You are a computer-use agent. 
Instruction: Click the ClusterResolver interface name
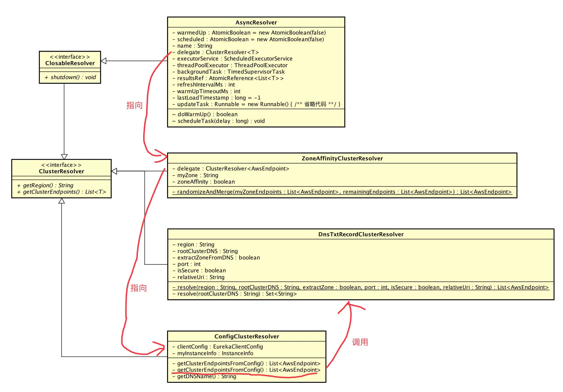tap(61, 171)
